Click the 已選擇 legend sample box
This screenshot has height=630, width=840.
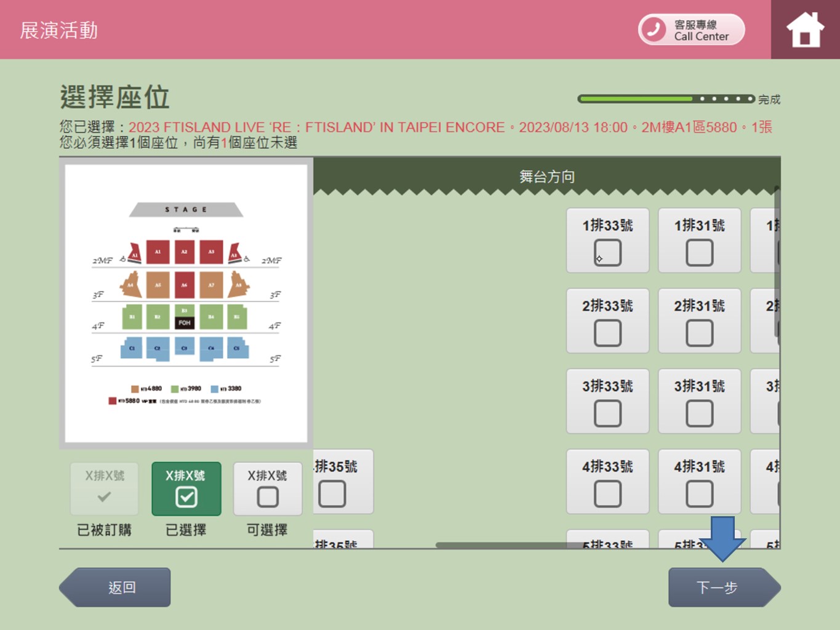[x=186, y=488]
